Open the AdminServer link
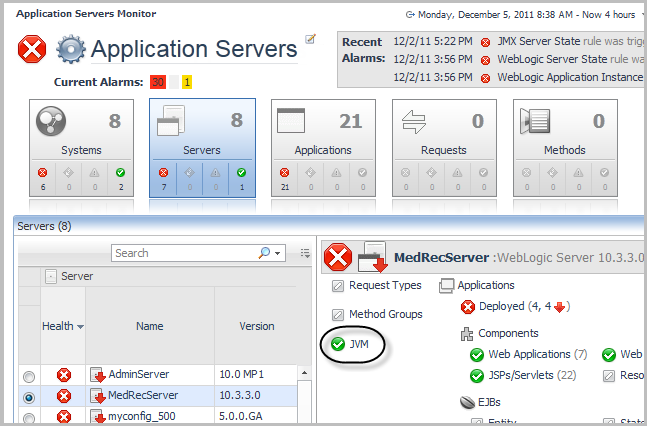647x426 pixels. (139, 374)
